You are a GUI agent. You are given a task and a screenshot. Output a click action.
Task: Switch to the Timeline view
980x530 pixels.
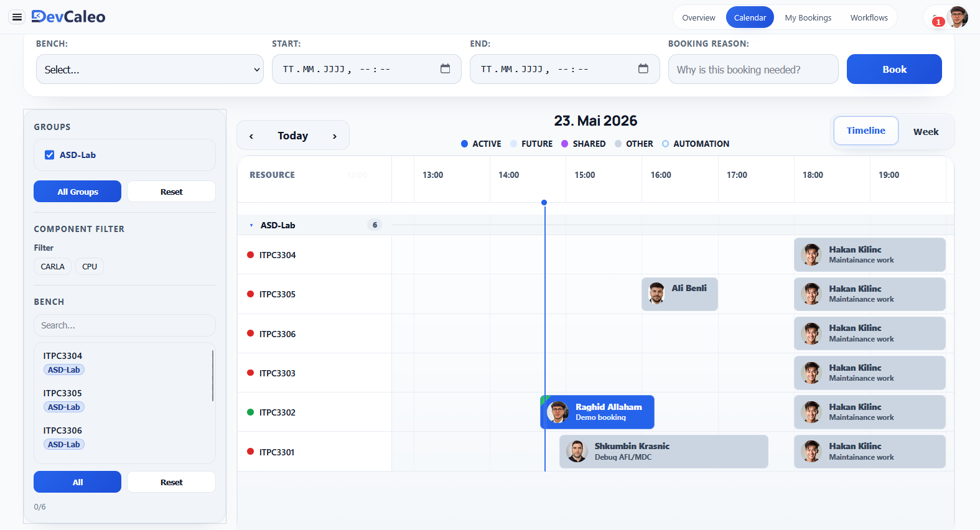point(866,131)
